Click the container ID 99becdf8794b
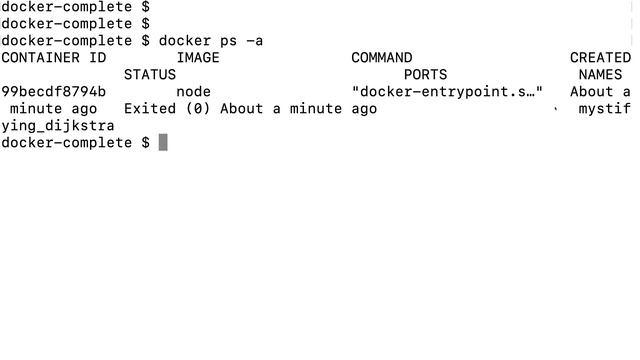This screenshot has width=640, height=360. click(x=53, y=92)
